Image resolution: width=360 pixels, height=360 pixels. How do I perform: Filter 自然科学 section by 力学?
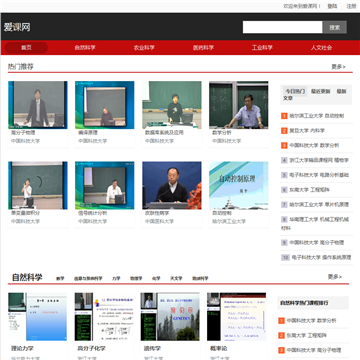[116, 278]
